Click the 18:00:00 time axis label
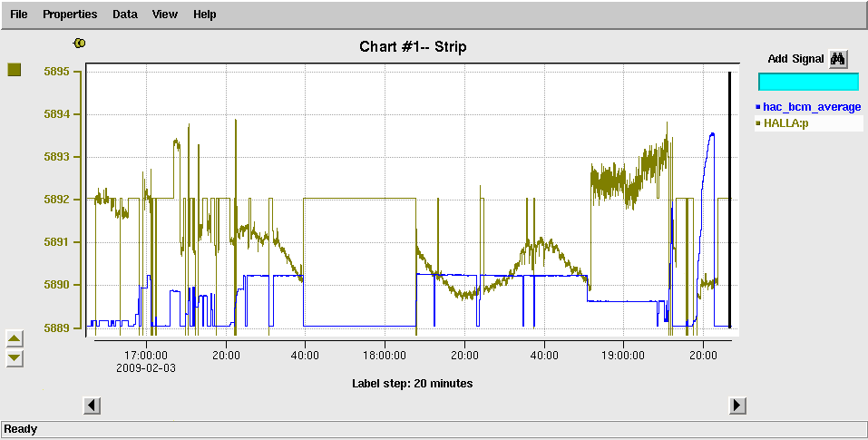This screenshot has height=440, width=868. click(385, 356)
